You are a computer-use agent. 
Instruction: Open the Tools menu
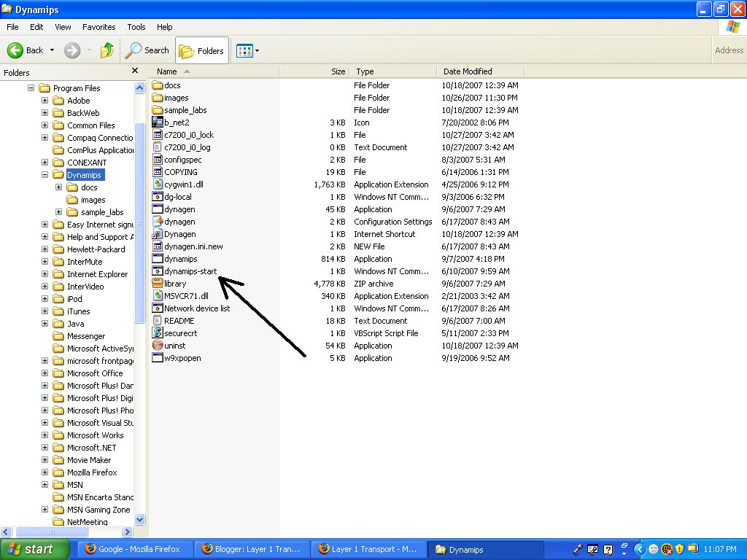(x=136, y=27)
